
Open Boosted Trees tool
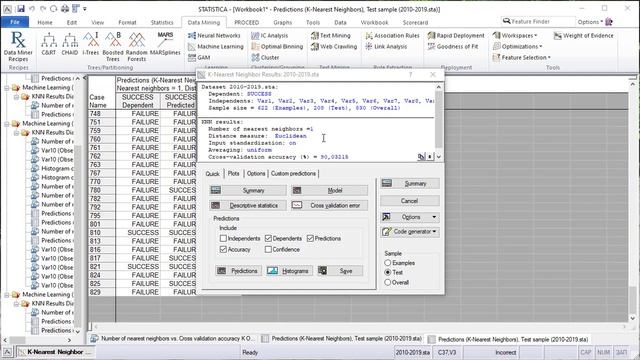[x=113, y=47]
